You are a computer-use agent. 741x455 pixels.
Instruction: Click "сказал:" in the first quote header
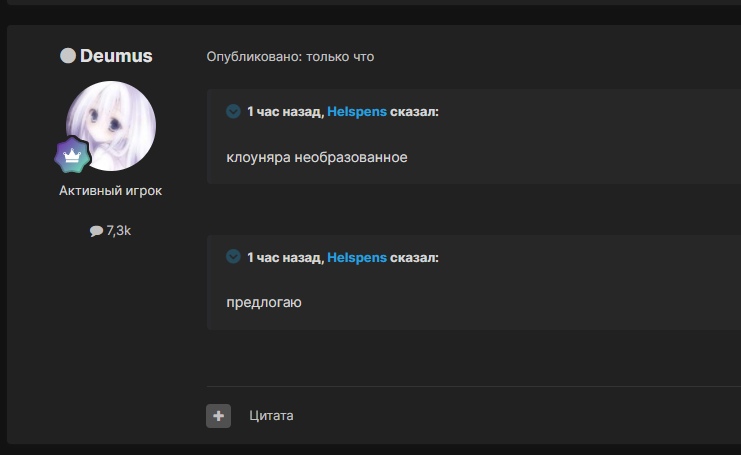(x=415, y=112)
